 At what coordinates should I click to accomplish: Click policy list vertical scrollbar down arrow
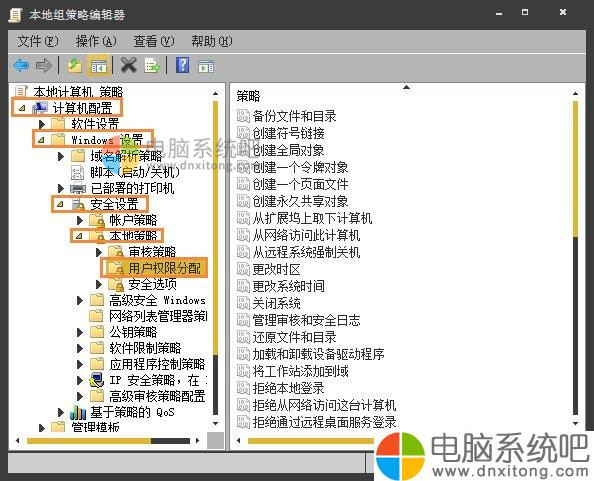point(575,423)
